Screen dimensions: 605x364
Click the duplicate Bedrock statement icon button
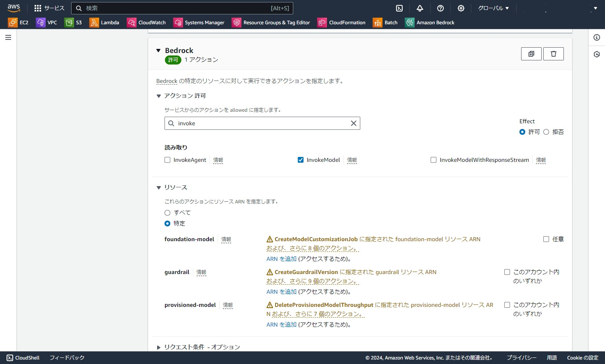pos(531,54)
